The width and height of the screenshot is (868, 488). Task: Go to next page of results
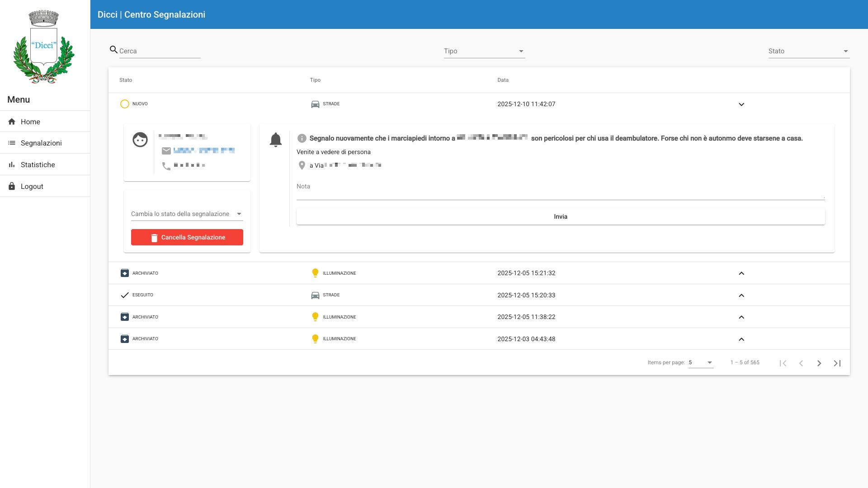click(819, 363)
